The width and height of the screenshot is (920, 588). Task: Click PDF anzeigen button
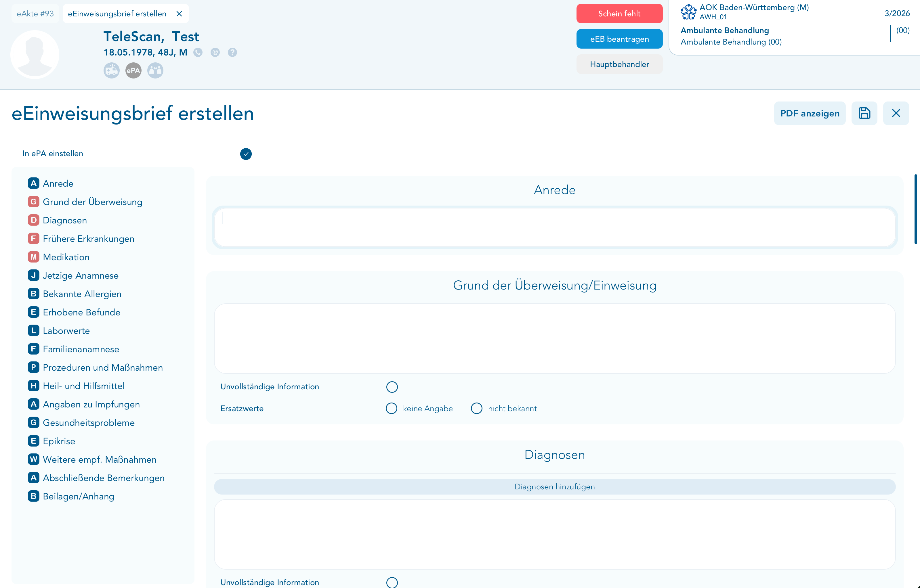click(x=810, y=113)
